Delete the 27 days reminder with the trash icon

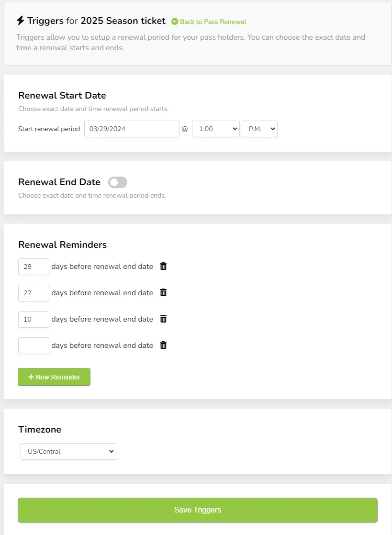tap(163, 292)
